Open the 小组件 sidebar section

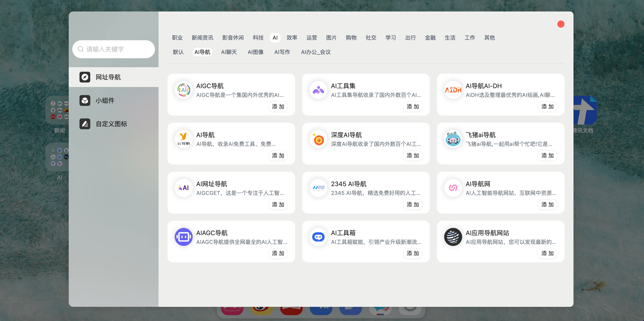pyautogui.click(x=113, y=100)
